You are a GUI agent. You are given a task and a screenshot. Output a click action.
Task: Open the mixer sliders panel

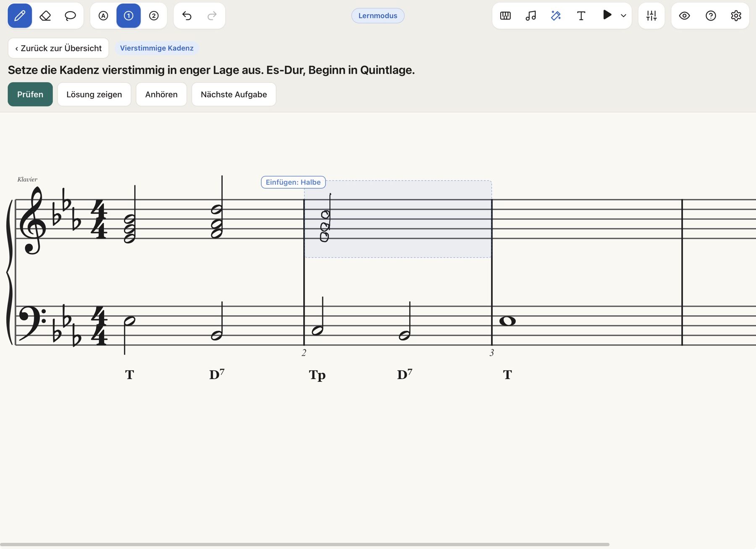pos(651,16)
